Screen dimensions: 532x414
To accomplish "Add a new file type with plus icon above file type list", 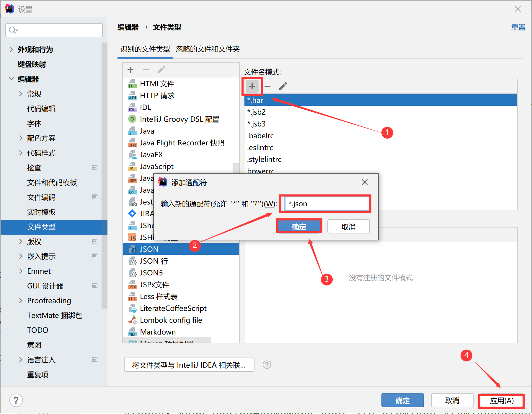I will (x=130, y=70).
